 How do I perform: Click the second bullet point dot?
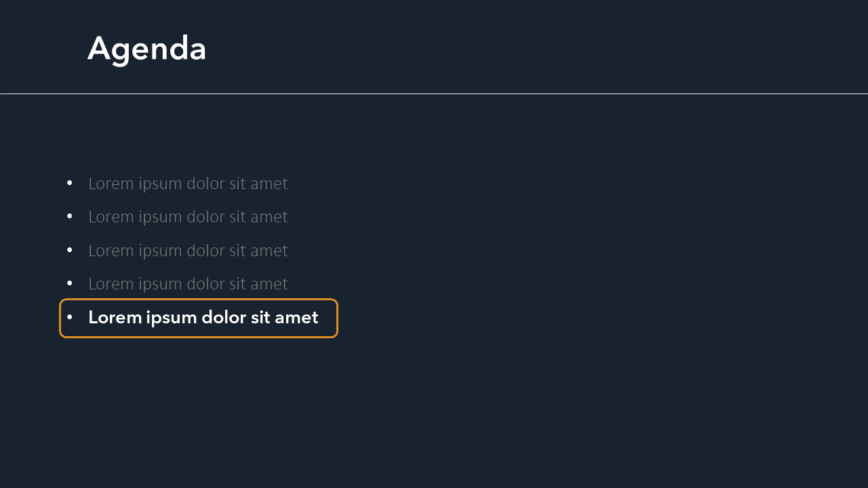coord(69,216)
